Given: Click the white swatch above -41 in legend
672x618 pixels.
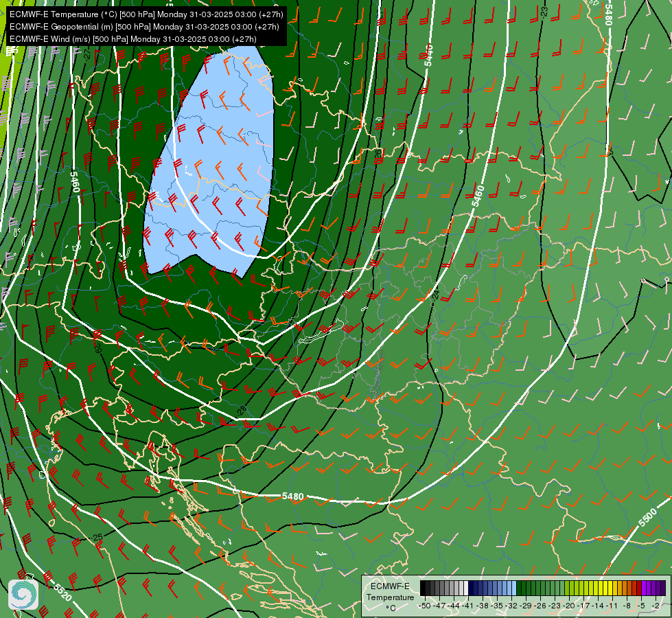Looking at the screenshot, I should tap(466, 588).
